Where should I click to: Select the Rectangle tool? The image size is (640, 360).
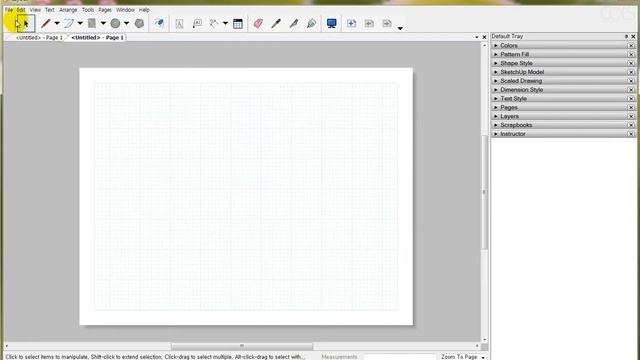[92, 24]
